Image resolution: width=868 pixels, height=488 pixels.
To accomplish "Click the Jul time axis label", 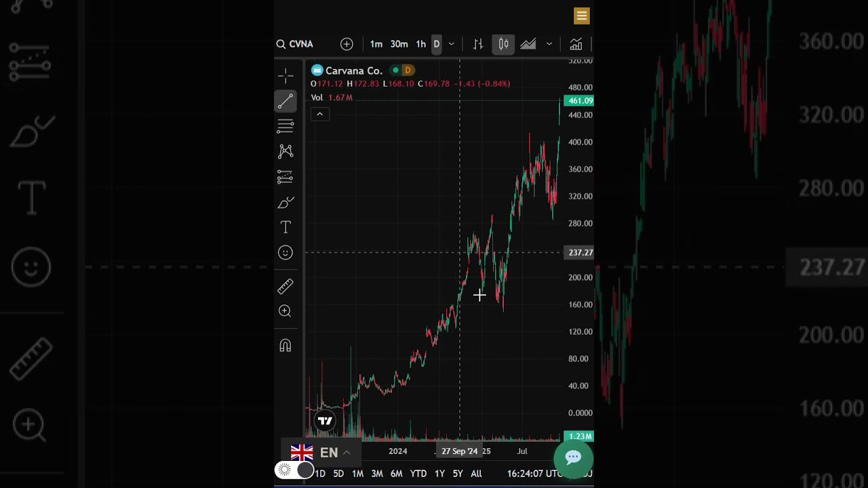I will (x=522, y=451).
